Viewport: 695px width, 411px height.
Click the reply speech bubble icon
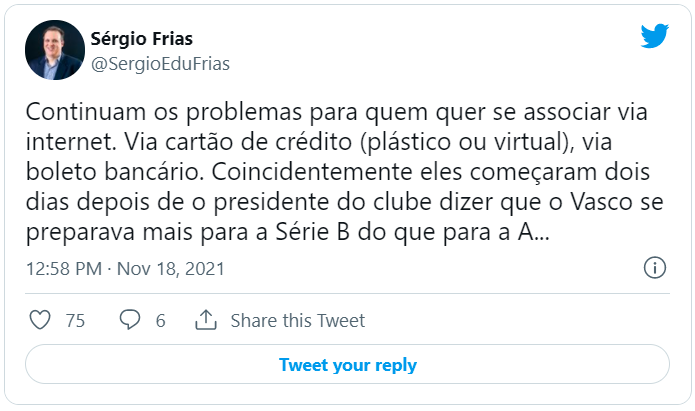[130, 321]
